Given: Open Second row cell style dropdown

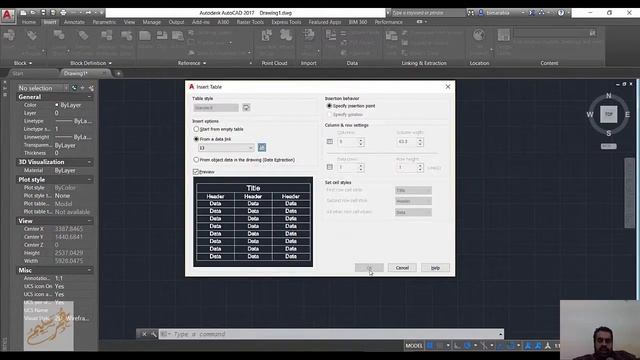Looking at the screenshot, I should (x=413, y=201).
